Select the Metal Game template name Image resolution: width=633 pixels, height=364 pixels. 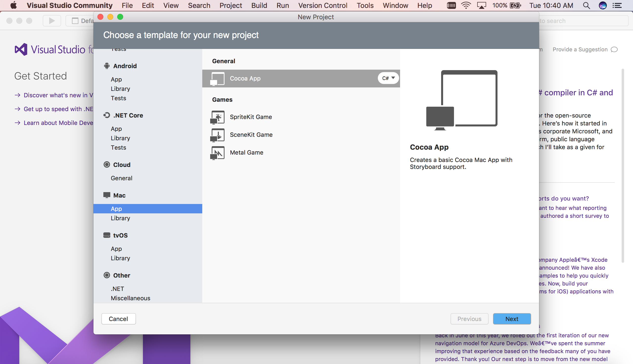pyautogui.click(x=247, y=153)
